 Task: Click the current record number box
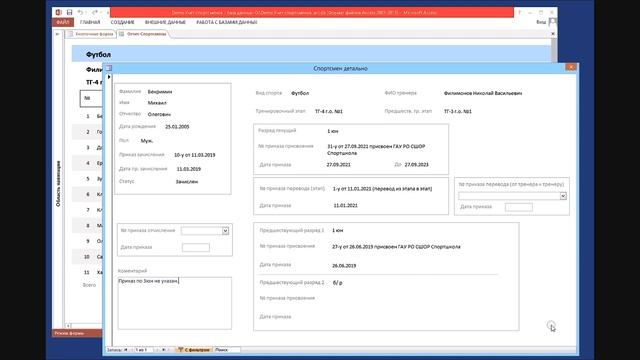point(143,350)
